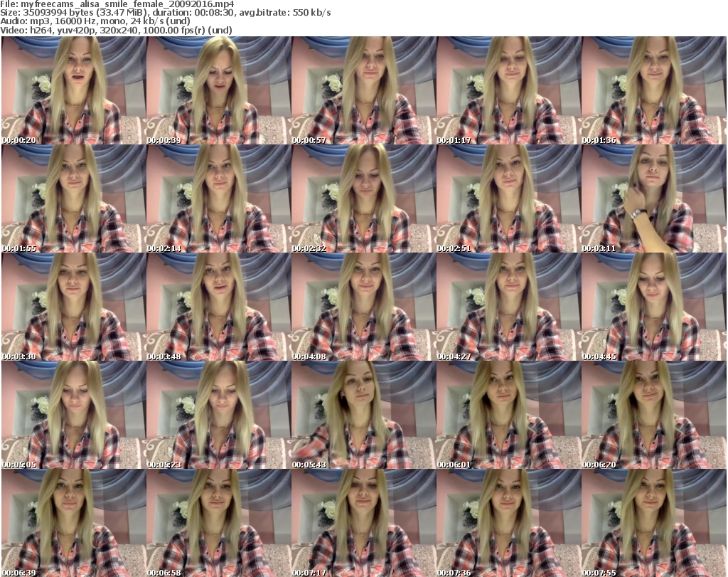Pick the thumbnail stamped 00:01:55
This screenshot has width=728, height=577.
74,198
